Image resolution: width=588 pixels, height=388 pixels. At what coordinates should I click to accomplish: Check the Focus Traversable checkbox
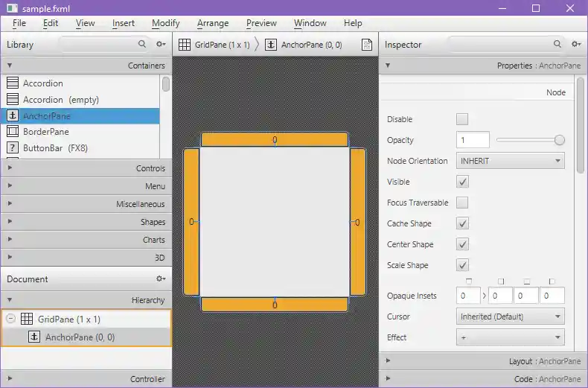[462, 203]
